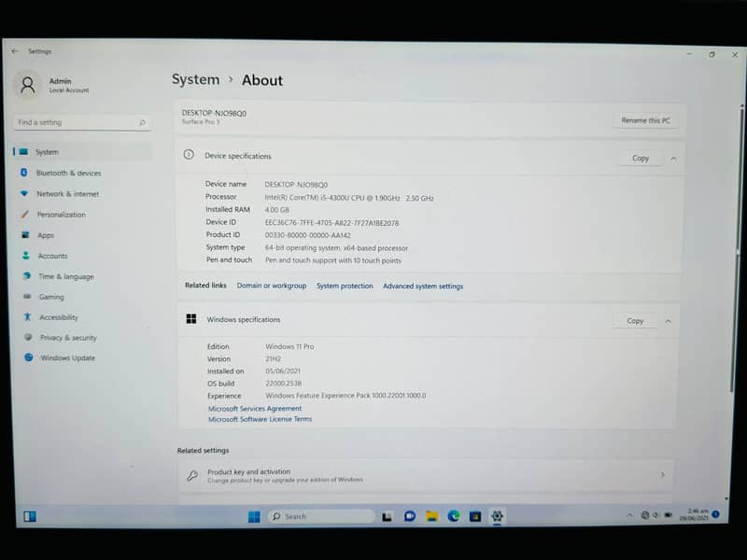Screen dimensions: 747x560
Task: Click the Rename this PC button
Action: pos(645,120)
